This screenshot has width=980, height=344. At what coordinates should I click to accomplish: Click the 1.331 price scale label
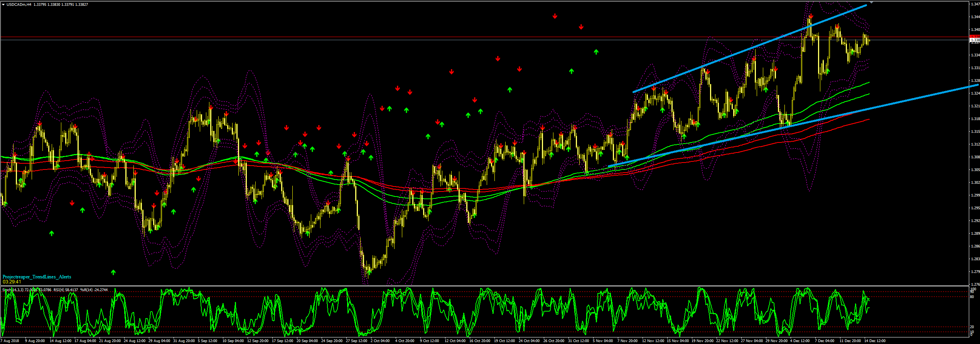[975, 68]
